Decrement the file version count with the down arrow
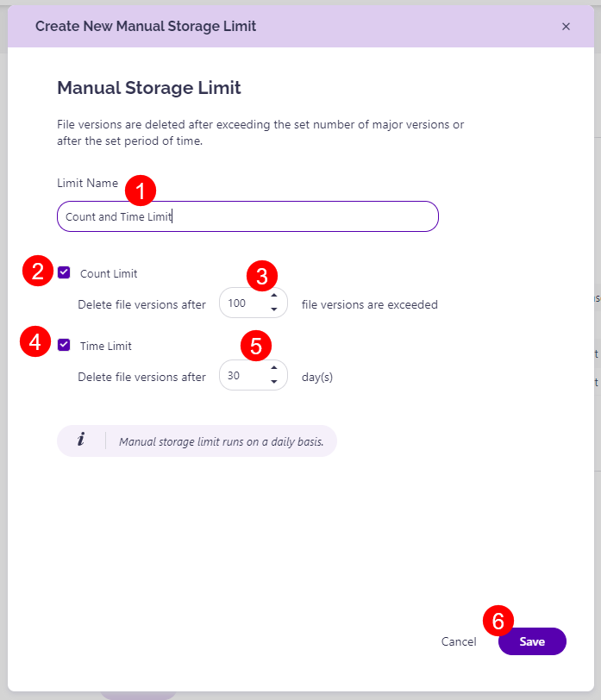The image size is (601, 700). [275, 309]
